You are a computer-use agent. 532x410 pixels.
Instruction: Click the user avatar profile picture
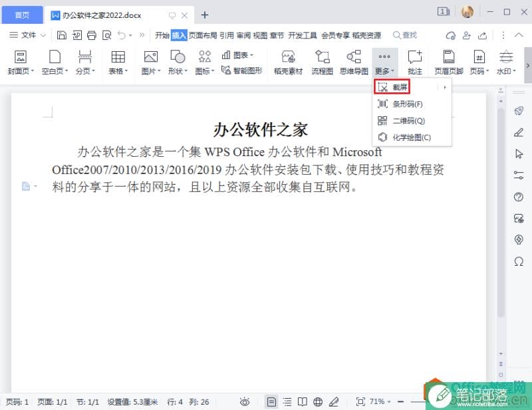click(467, 12)
